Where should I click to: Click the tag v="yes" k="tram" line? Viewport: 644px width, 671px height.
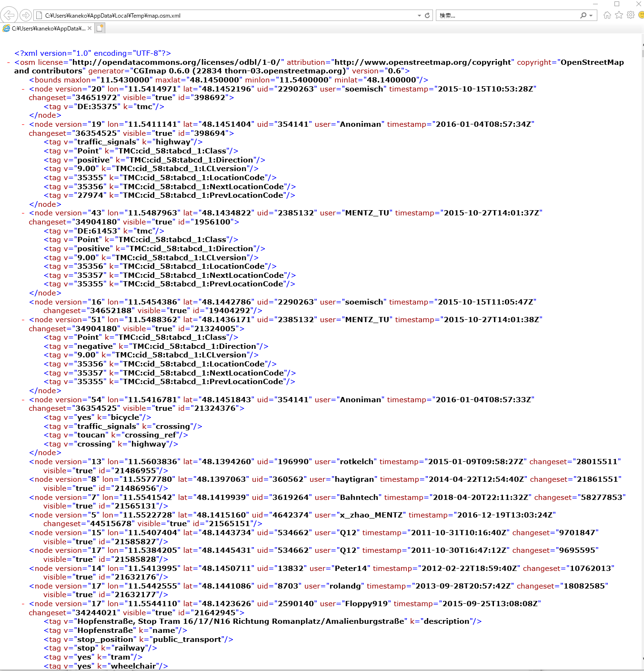93,657
